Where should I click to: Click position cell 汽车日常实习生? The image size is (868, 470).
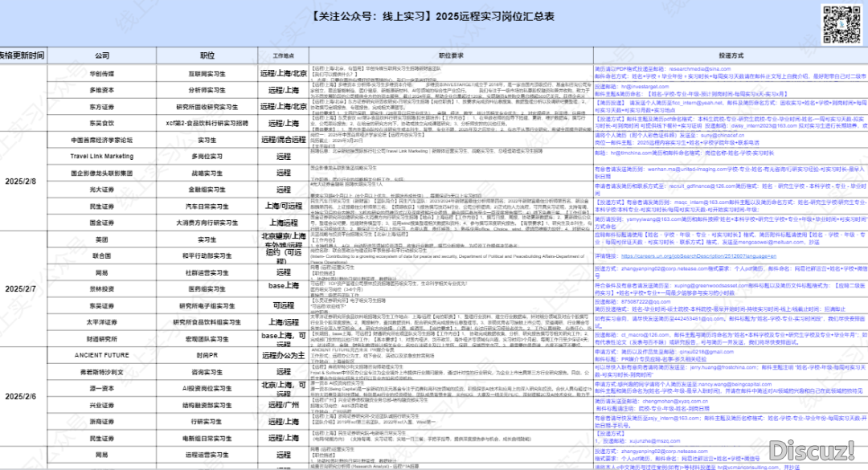click(207, 206)
